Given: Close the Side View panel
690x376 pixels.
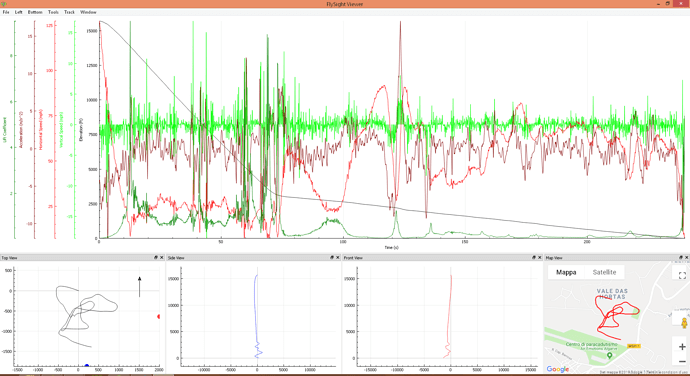Looking at the screenshot, I should (x=338, y=258).
